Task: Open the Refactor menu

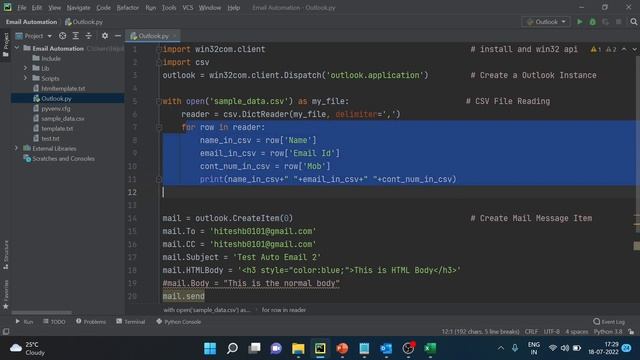Action: point(128,8)
